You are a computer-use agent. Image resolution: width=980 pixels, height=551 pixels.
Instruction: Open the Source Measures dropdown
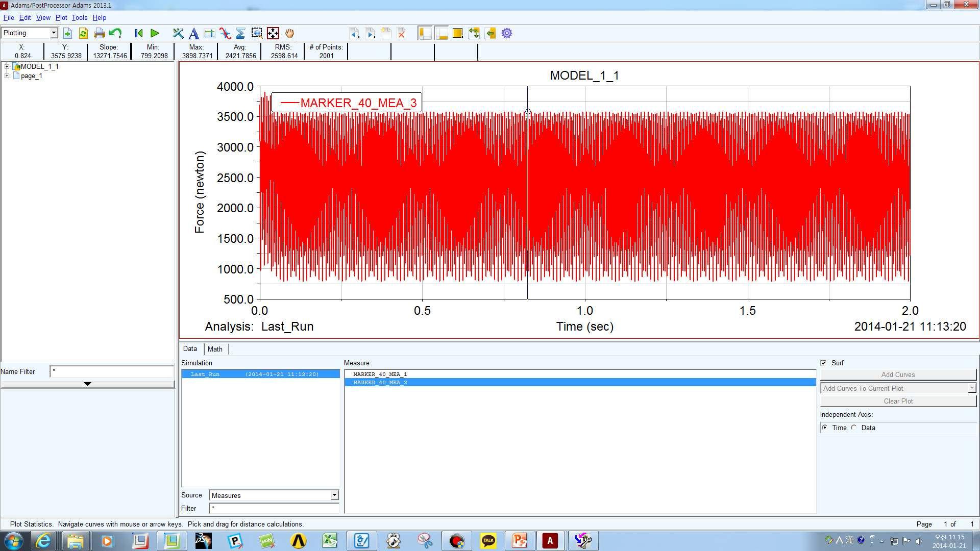pos(274,495)
